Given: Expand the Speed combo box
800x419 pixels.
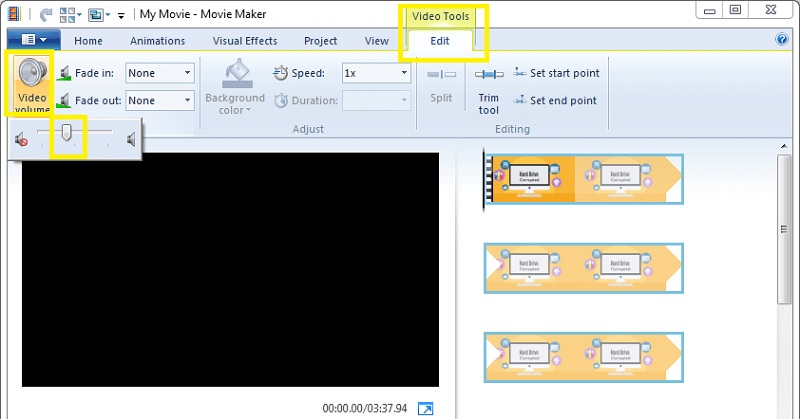Looking at the screenshot, I should (x=404, y=73).
